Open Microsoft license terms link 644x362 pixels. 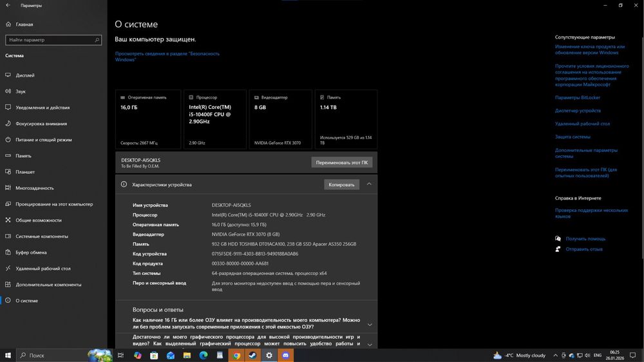(x=592, y=75)
